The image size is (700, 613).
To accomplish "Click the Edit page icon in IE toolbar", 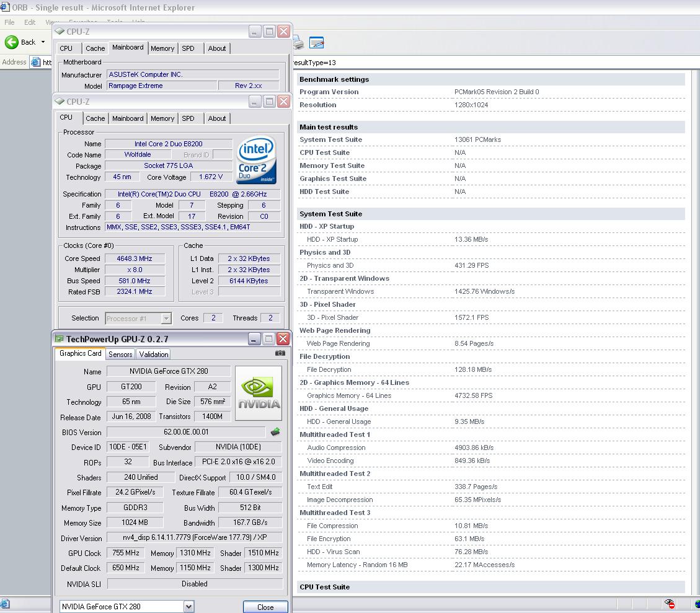I will tap(316, 43).
